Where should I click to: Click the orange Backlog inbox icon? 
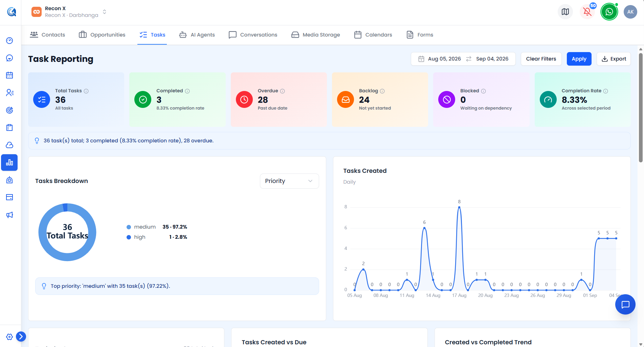[346, 99]
